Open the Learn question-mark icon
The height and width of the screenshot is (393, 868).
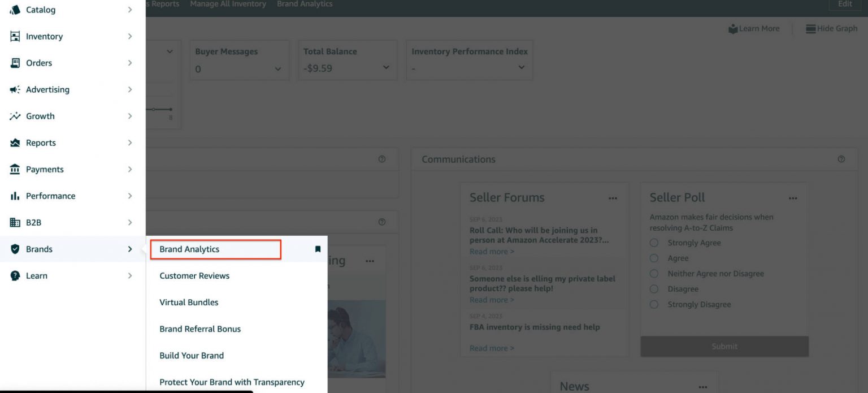15,275
